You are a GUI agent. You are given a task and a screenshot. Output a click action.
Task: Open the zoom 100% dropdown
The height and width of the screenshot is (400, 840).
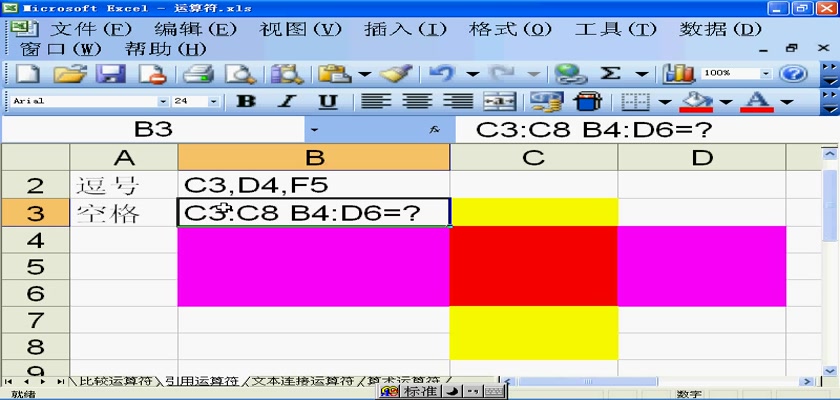(767, 74)
